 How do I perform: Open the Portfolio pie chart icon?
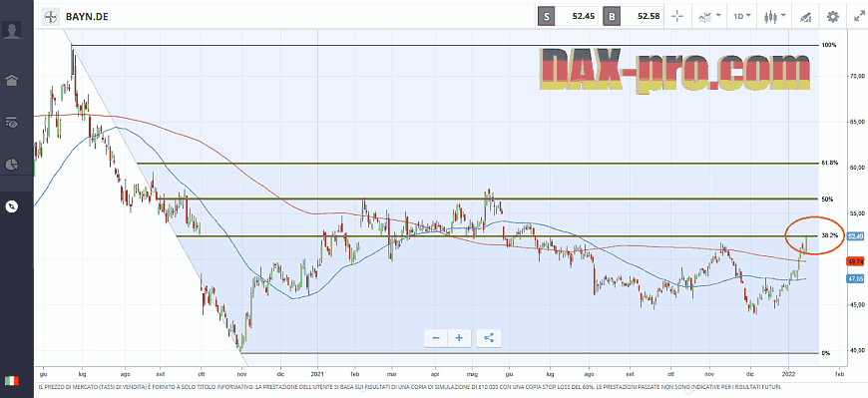tap(11, 165)
